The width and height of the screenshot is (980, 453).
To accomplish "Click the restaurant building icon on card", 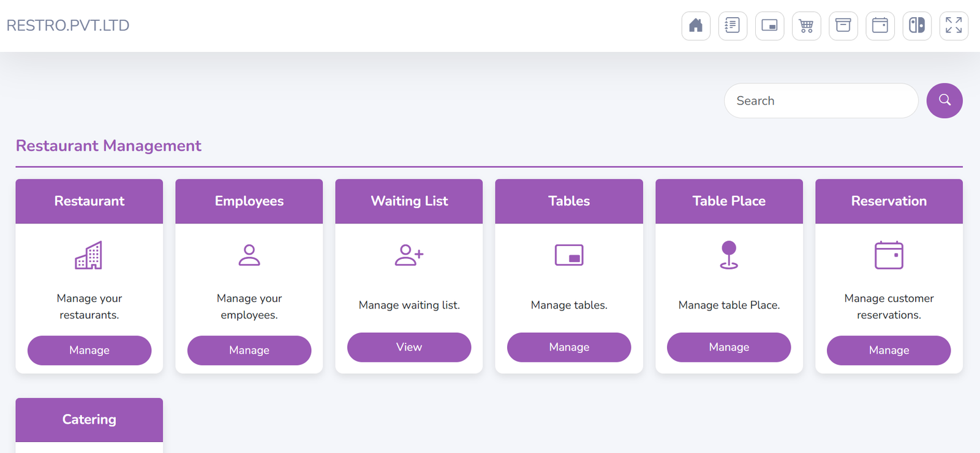I will click(x=89, y=255).
